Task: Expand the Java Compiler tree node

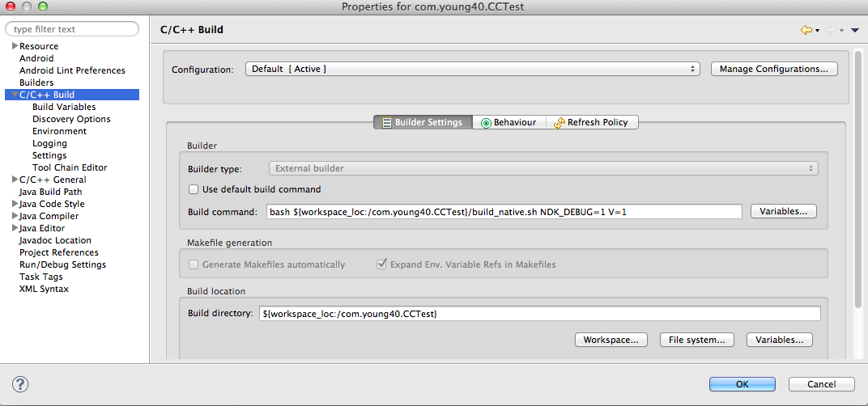Action: pos(15,216)
